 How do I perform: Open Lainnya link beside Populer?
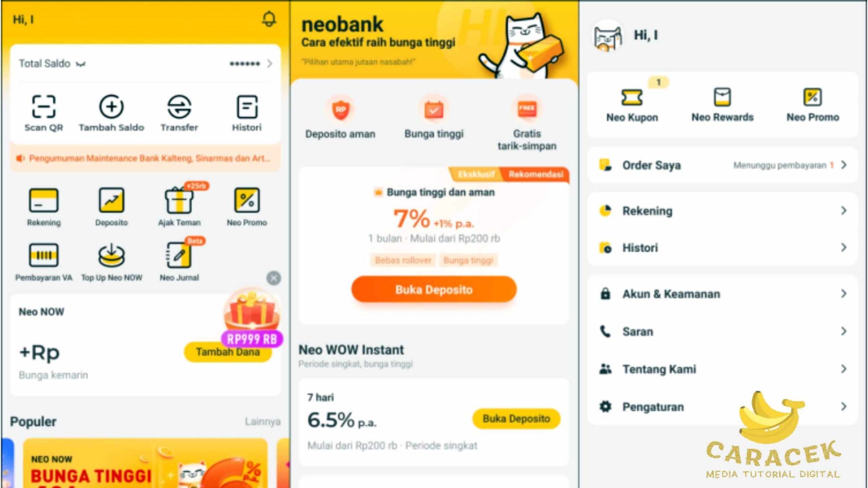tap(263, 422)
